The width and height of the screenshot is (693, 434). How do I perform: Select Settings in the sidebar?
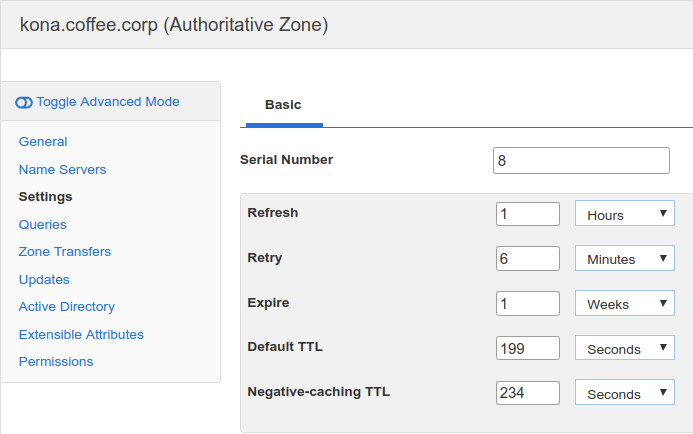click(x=45, y=197)
